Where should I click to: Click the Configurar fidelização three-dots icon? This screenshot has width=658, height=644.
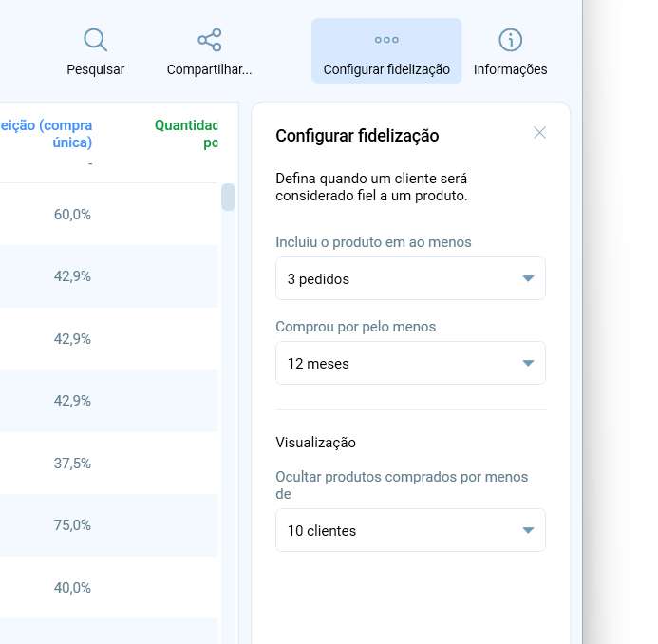pos(386,40)
